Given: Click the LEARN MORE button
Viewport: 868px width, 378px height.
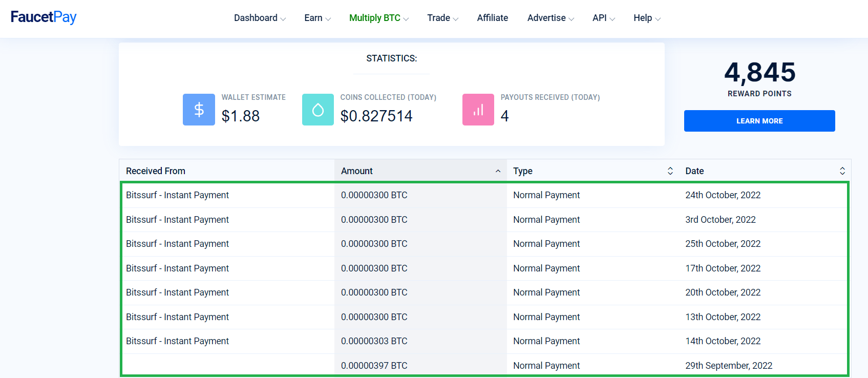Looking at the screenshot, I should 759,121.
